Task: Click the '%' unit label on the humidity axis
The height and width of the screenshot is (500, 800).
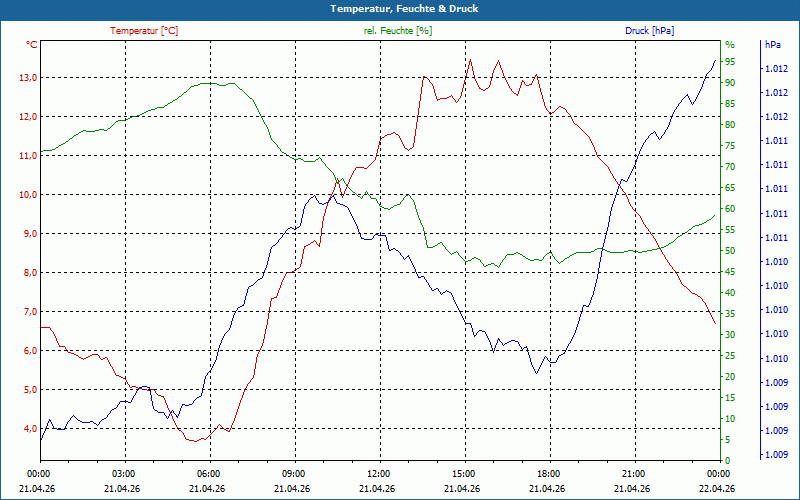Action: tap(730, 45)
